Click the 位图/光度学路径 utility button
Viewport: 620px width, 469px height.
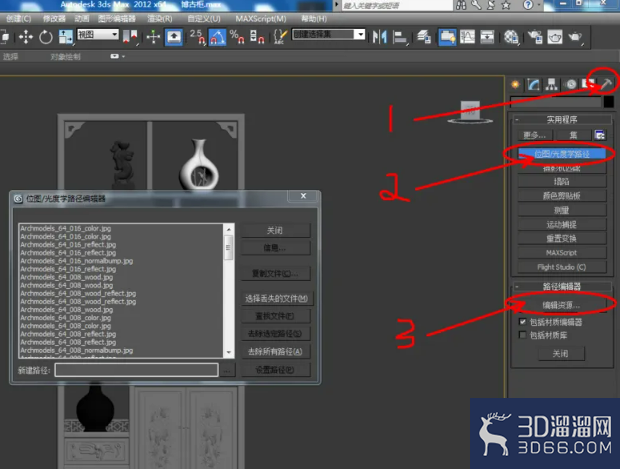pyautogui.click(x=561, y=154)
